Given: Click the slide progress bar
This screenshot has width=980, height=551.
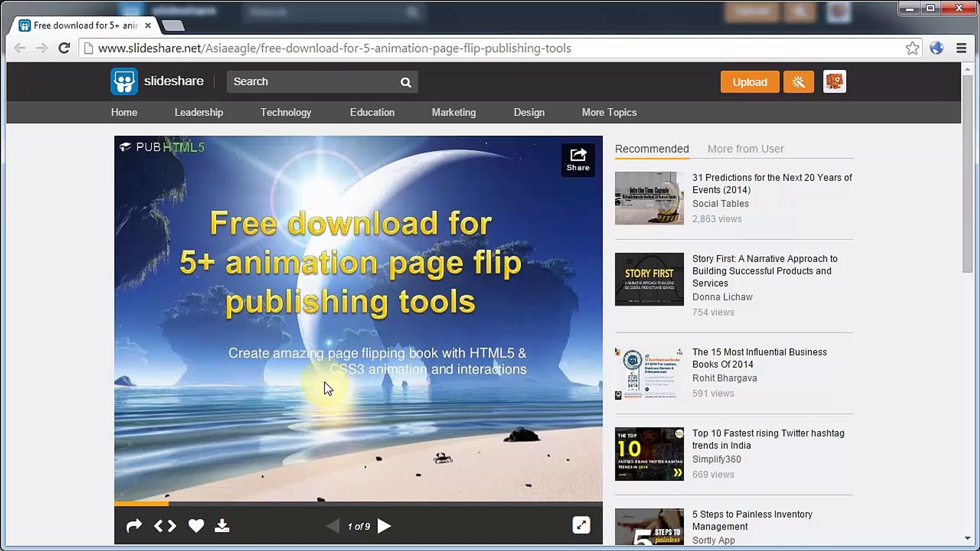Looking at the screenshot, I should point(357,504).
